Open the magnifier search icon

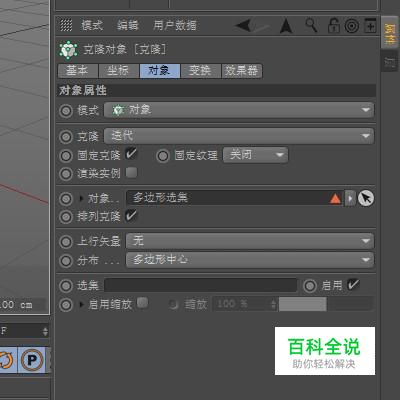(x=311, y=25)
